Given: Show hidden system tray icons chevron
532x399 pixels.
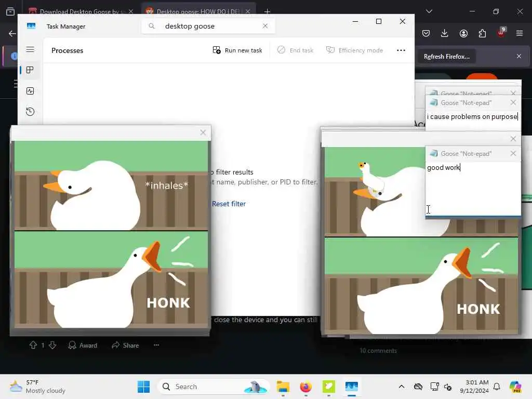Looking at the screenshot, I should click(x=402, y=387).
